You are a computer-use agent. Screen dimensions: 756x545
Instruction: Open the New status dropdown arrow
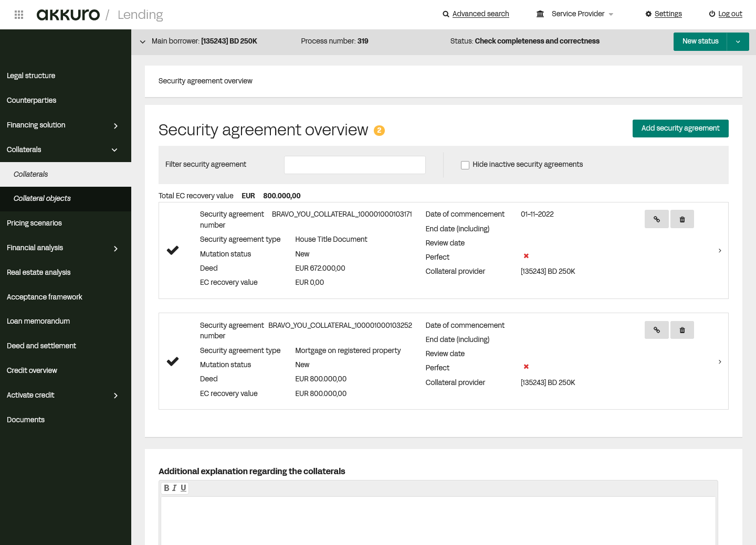[x=738, y=41]
